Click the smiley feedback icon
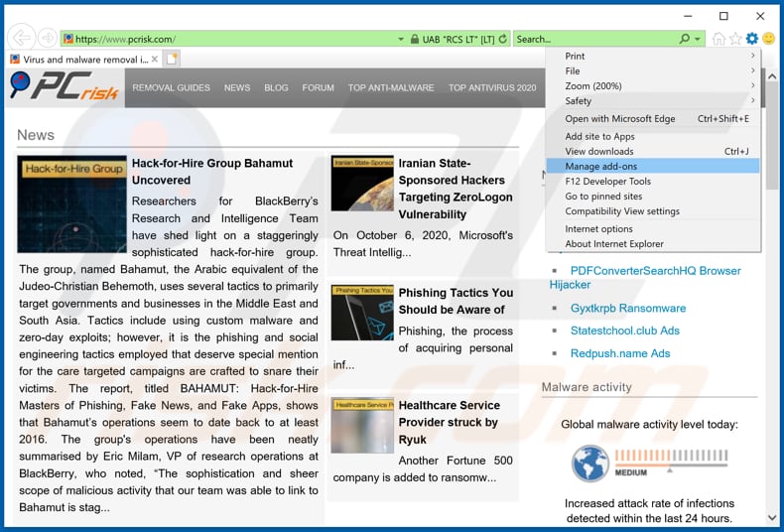Screen dimensions: 784x532 [x=768, y=39]
